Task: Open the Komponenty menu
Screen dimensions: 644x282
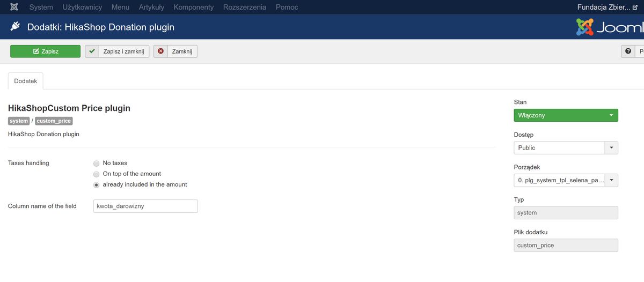Action: (x=194, y=8)
